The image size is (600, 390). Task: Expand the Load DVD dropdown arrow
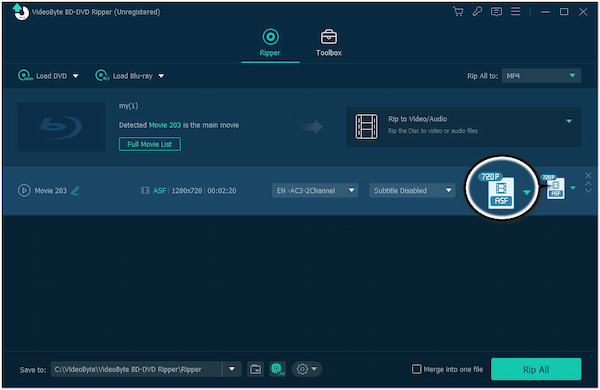pos(76,76)
